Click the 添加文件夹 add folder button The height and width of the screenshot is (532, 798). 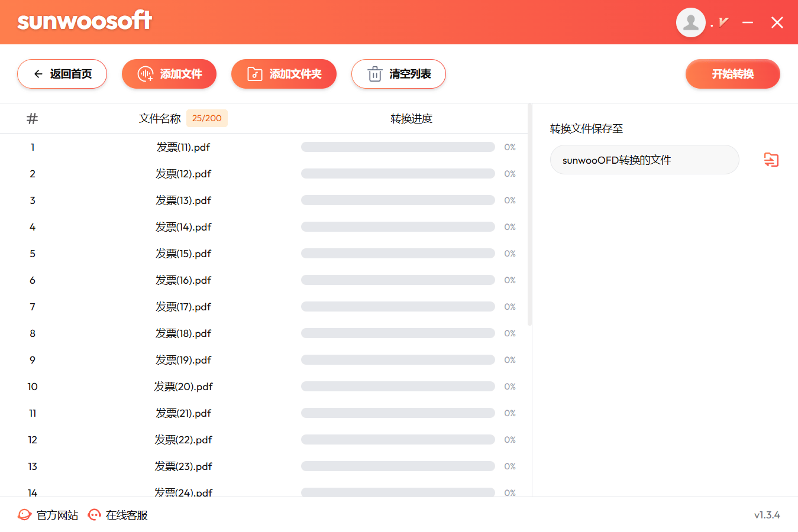point(284,74)
